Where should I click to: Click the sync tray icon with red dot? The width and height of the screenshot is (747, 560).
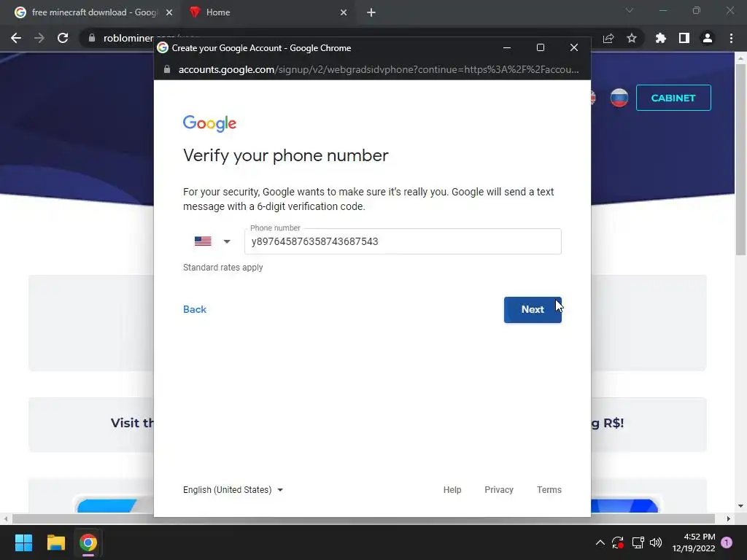pos(618,542)
